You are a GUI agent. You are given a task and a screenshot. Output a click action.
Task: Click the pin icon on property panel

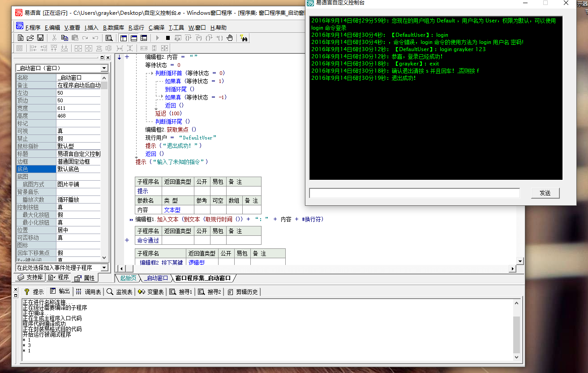[102, 58]
